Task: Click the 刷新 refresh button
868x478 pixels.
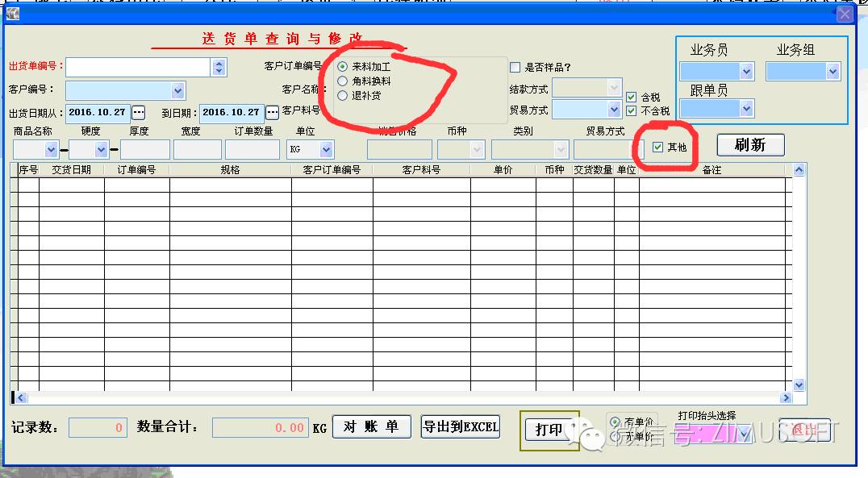Action: 749,145
